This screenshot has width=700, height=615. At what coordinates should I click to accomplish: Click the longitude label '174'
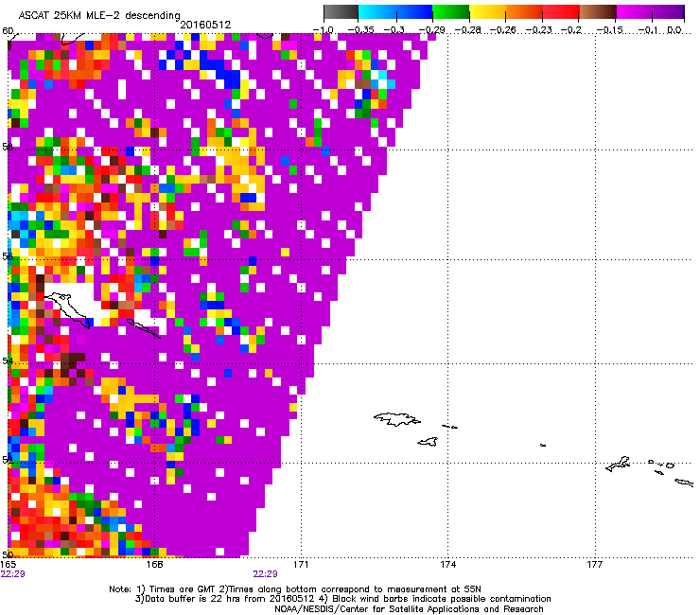click(447, 565)
